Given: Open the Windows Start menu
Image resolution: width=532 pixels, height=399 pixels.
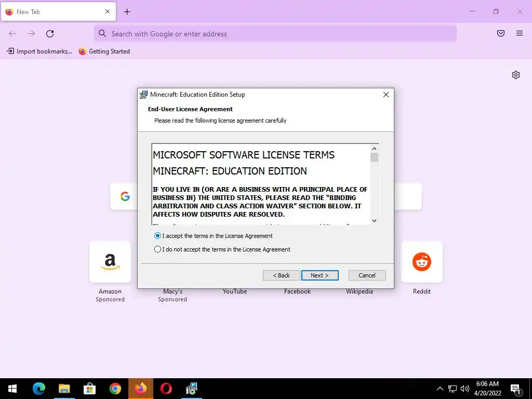Looking at the screenshot, I should [12, 389].
